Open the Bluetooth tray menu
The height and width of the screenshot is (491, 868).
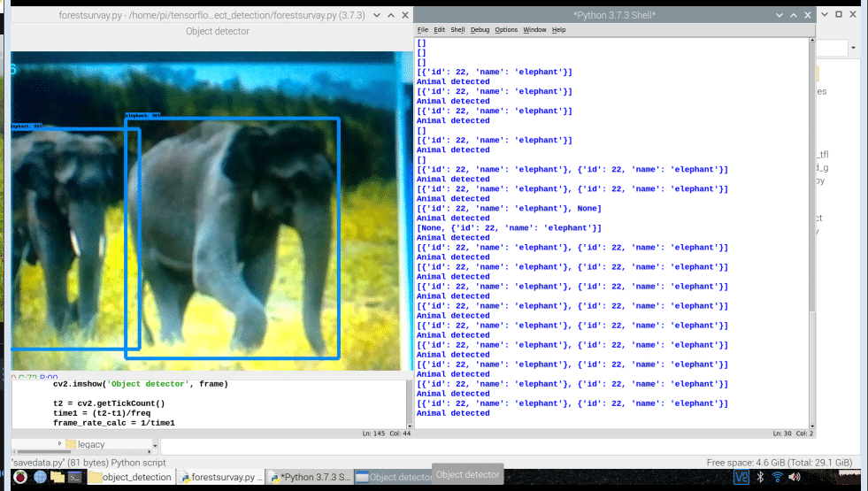[759, 477]
